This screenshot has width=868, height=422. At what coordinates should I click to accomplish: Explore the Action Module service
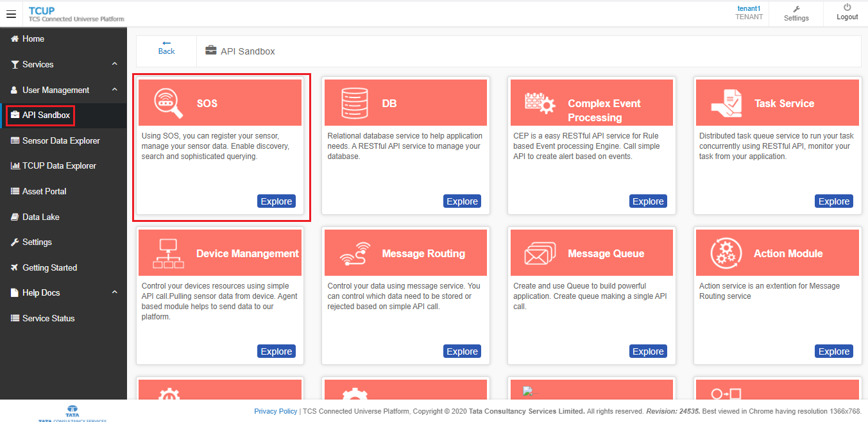click(834, 351)
